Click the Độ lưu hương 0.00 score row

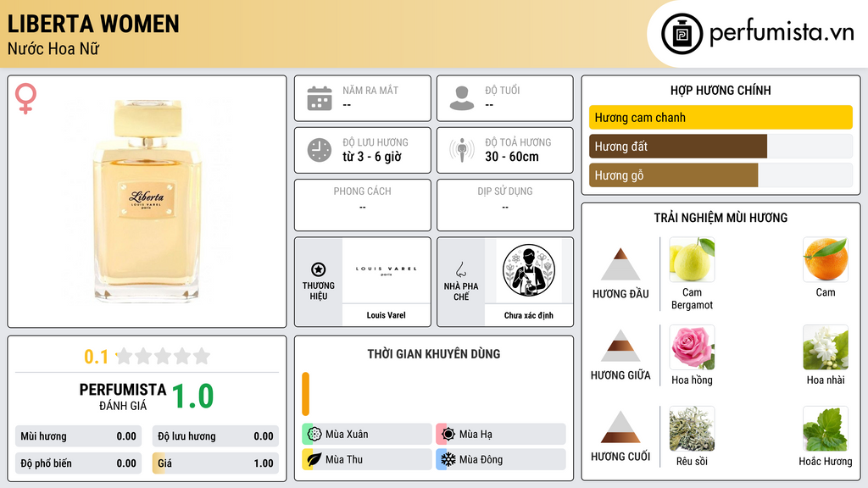coord(215,436)
